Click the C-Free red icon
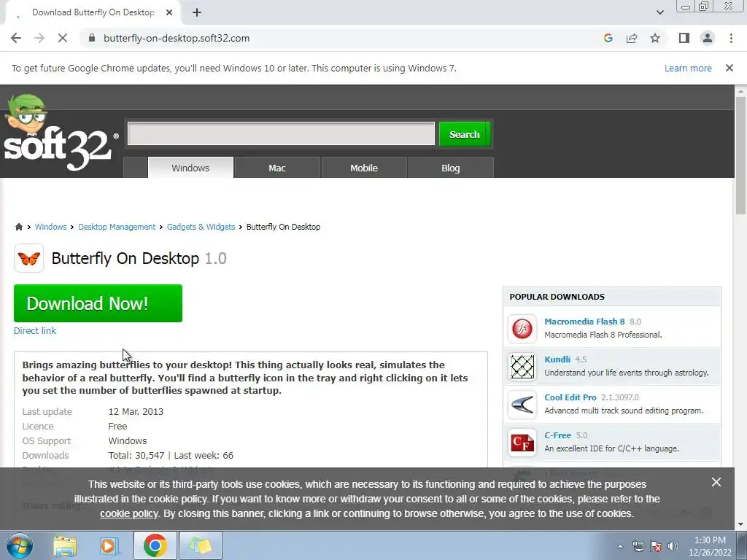This screenshot has height=560, width=747. coord(522,443)
